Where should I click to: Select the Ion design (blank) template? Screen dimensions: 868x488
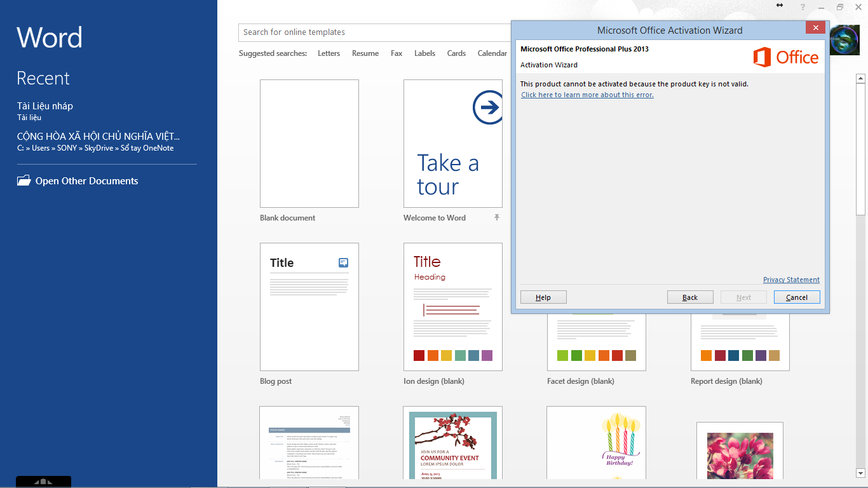pos(453,307)
